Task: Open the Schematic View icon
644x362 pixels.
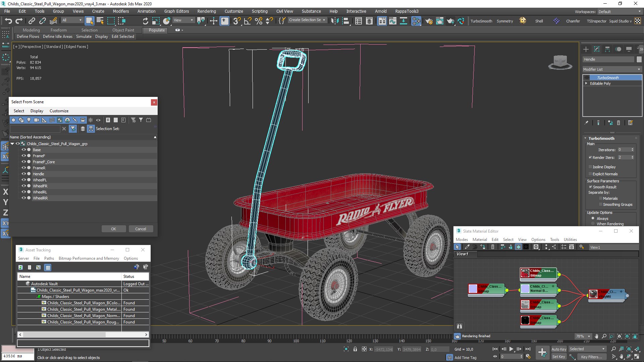Action: [404, 21]
